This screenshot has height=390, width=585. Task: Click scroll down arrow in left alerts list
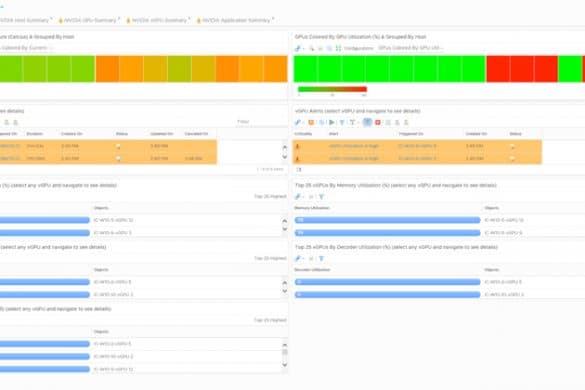click(285, 157)
